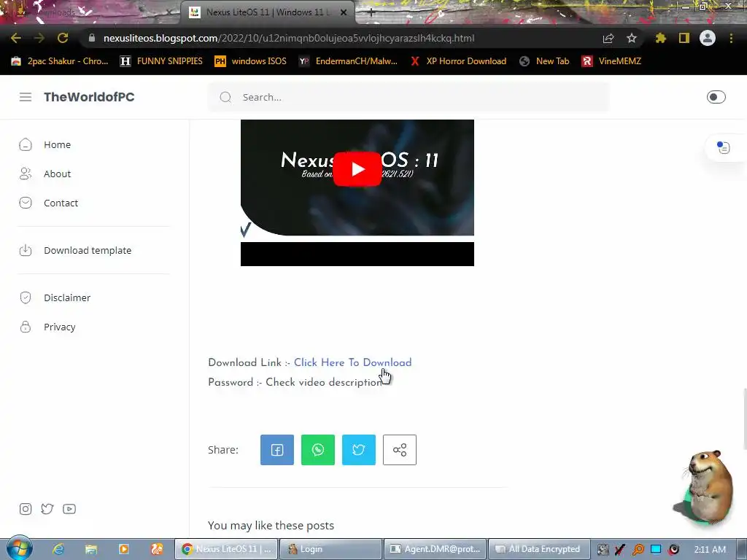Click the address bar URL
Screen dimensions: 747x560
289,38
